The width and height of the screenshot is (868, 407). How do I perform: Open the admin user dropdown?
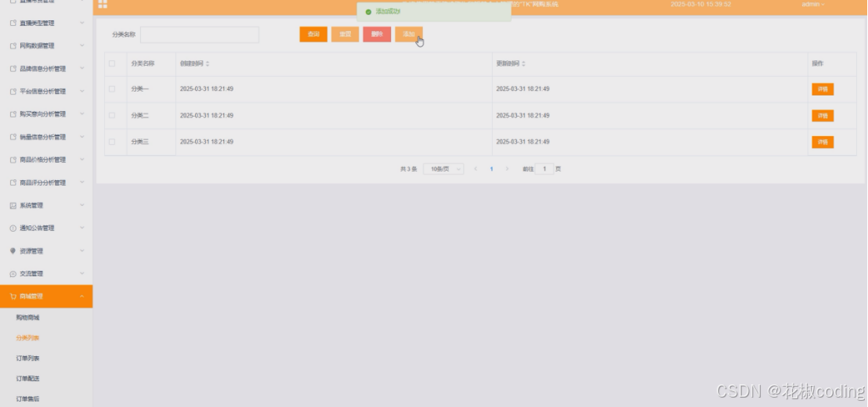pos(813,5)
